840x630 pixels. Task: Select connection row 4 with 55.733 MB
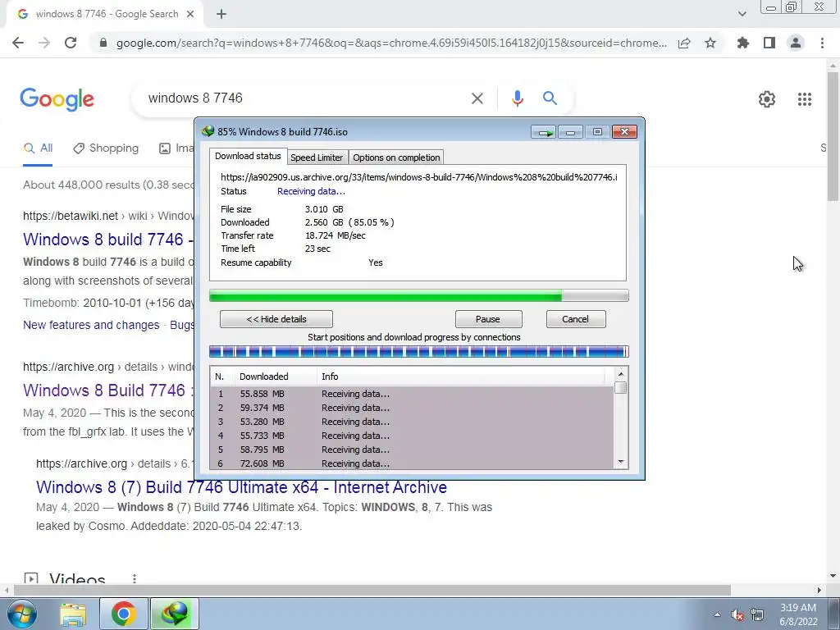coord(412,436)
